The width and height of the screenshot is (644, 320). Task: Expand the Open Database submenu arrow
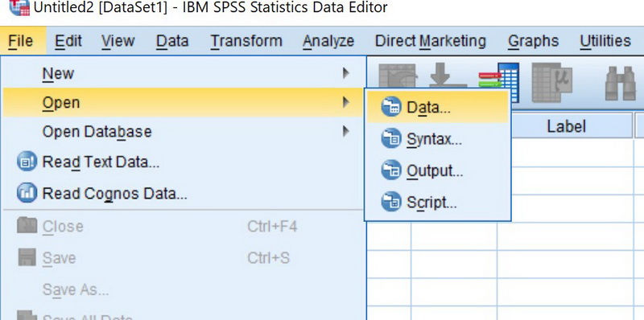point(346,131)
